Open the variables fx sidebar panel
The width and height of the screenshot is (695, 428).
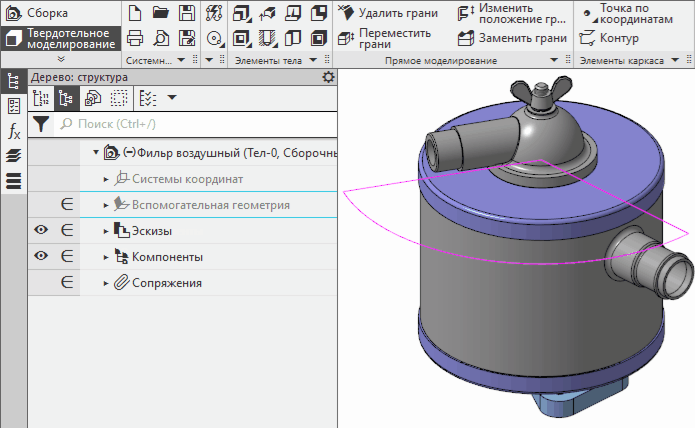click(14, 131)
